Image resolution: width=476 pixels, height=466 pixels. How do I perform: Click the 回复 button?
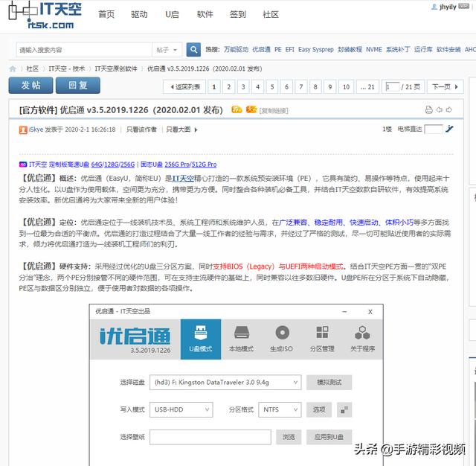tap(78, 86)
